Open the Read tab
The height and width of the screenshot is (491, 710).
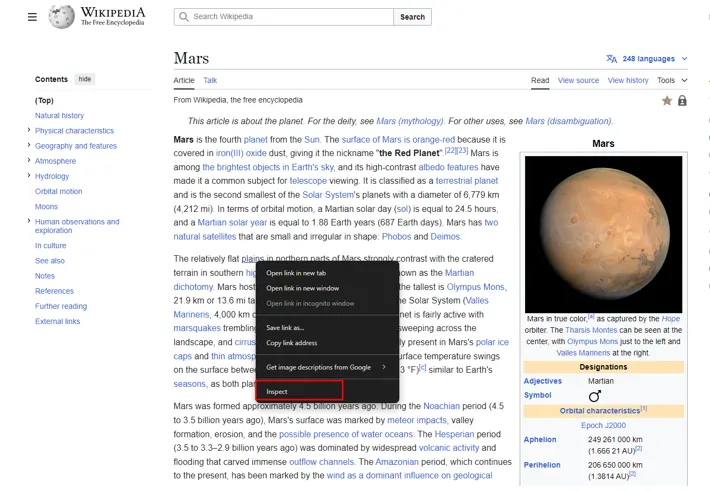pyautogui.click(x=540, y=80)
